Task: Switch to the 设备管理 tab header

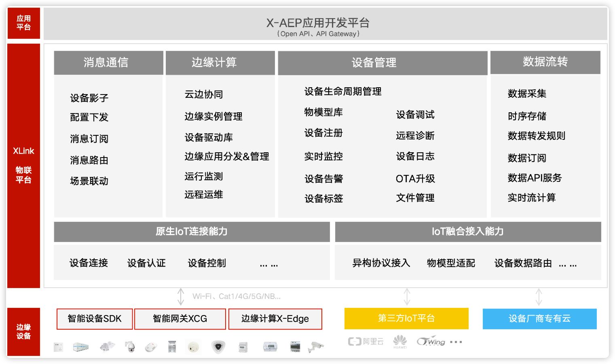Action: pos(382,63)
